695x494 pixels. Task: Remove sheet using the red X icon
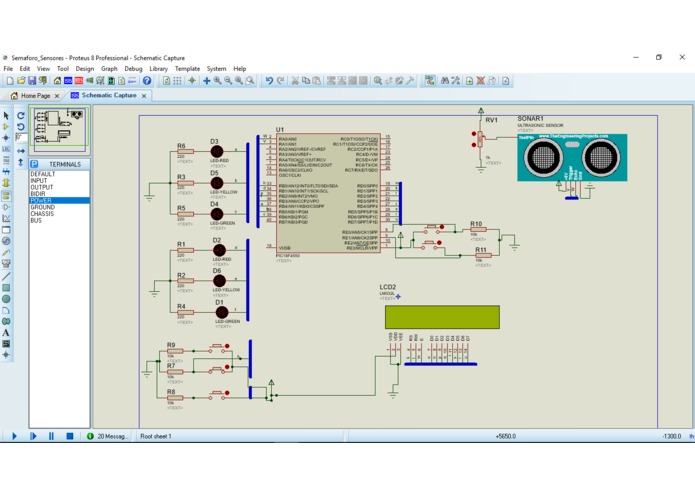pos(480,81)
